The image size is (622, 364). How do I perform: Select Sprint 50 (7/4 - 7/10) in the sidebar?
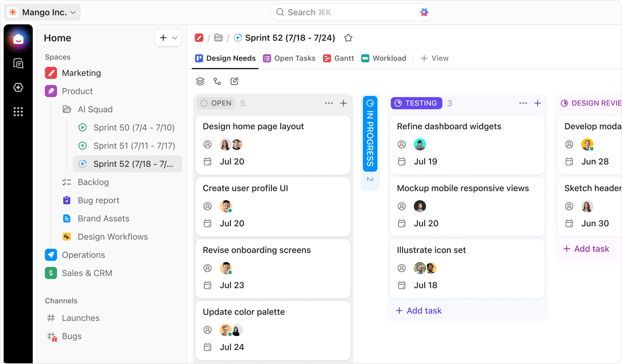127,127
